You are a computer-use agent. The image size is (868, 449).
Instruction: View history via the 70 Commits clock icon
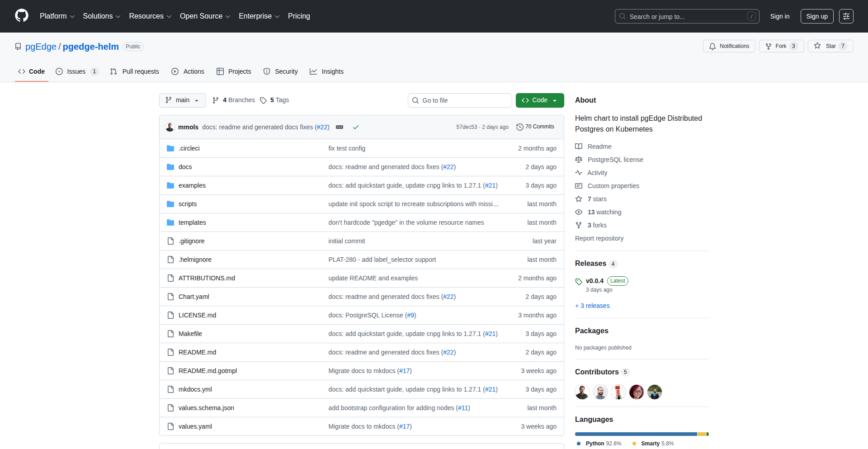[519, 127]
